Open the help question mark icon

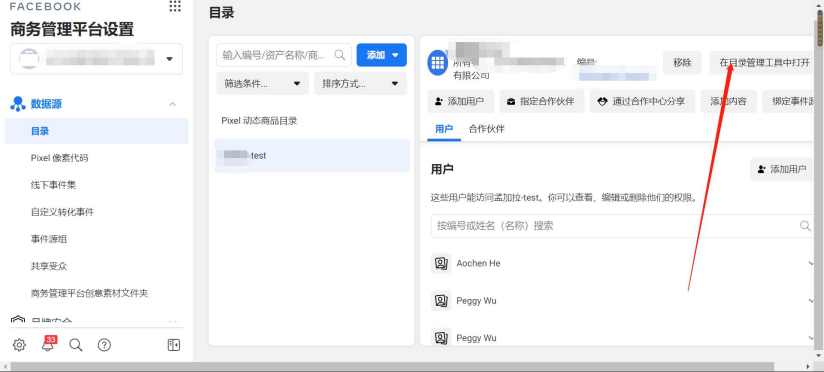click(105, 345)
